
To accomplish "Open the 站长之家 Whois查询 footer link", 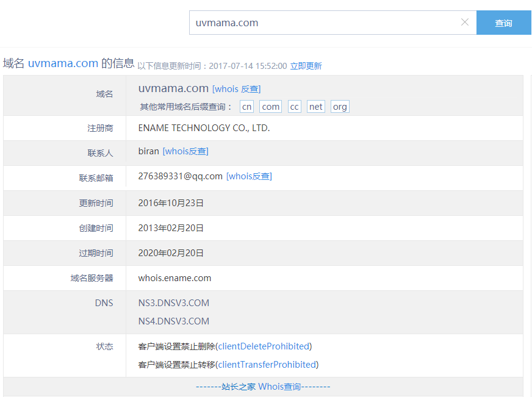I will click(263, 387).
